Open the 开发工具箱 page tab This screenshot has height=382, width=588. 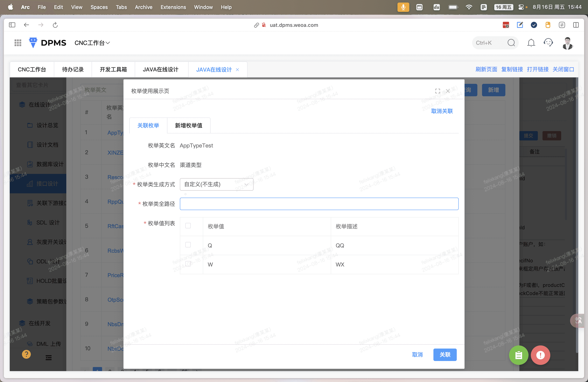pos(113,70)
